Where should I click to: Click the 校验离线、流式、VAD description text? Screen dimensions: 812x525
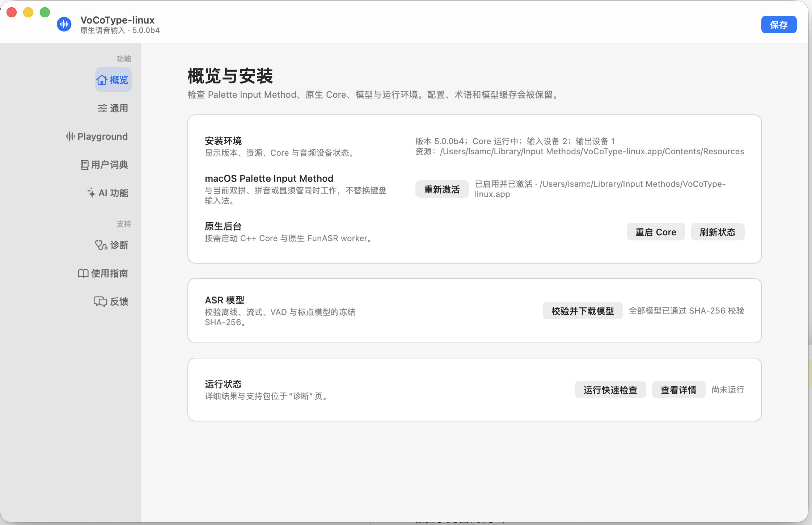point(280,317)
